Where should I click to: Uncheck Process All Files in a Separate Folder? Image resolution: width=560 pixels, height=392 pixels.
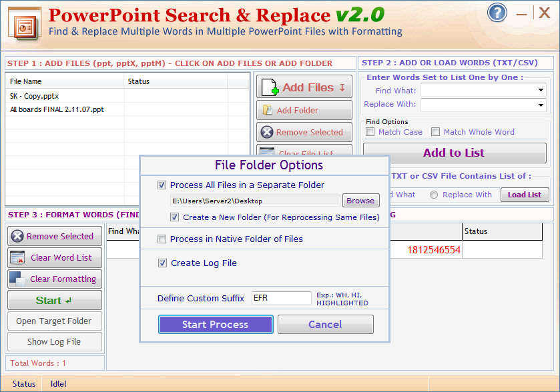pyautogui.click(x=162, y=185)
